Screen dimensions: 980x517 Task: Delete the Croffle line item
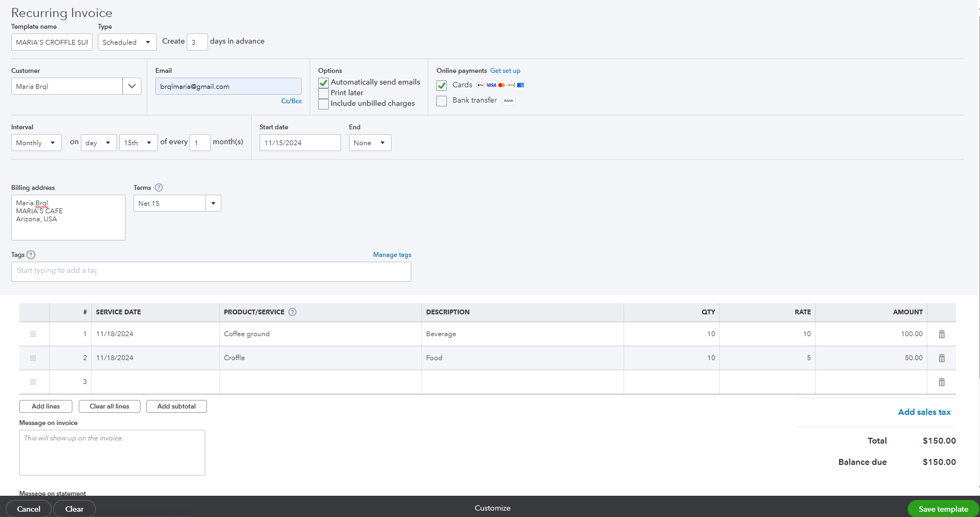point(941,358)
